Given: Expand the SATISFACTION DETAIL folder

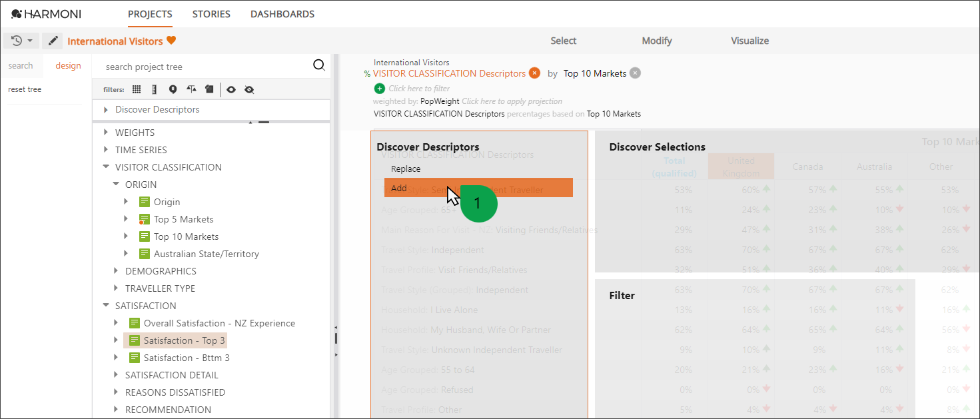Looking at the screenshot, I should [116, 375].
